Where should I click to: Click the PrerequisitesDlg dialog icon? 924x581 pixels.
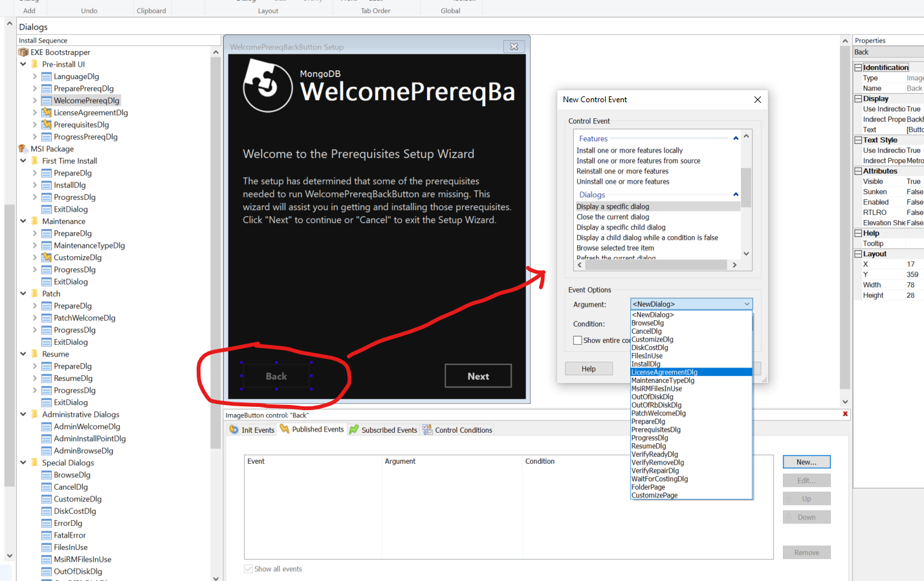pos(47,125)
